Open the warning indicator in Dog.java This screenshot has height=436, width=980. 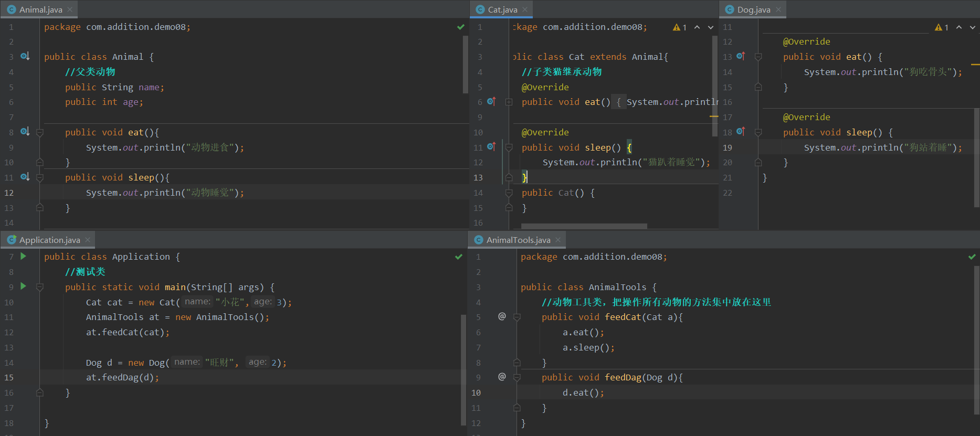(942, 27)
